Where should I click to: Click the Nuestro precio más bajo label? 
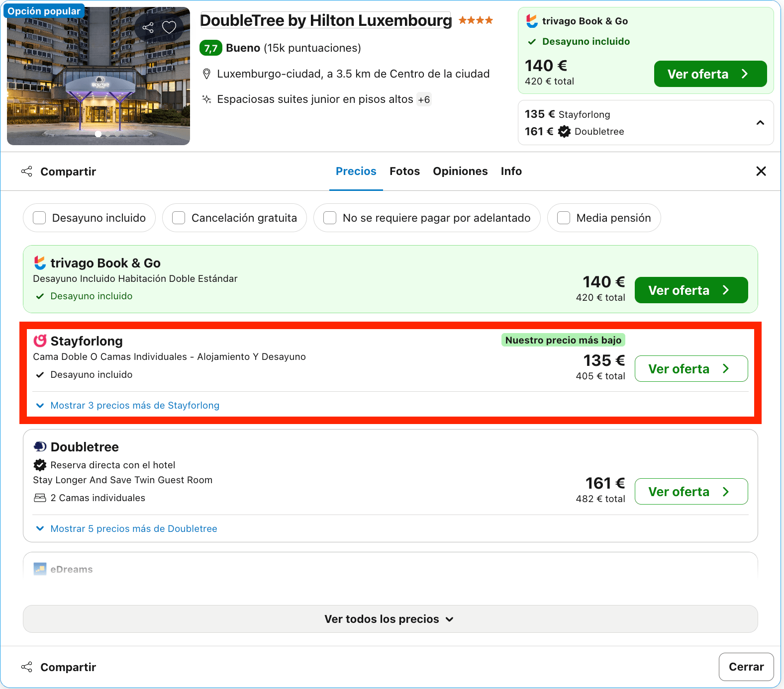pos(563,341)
